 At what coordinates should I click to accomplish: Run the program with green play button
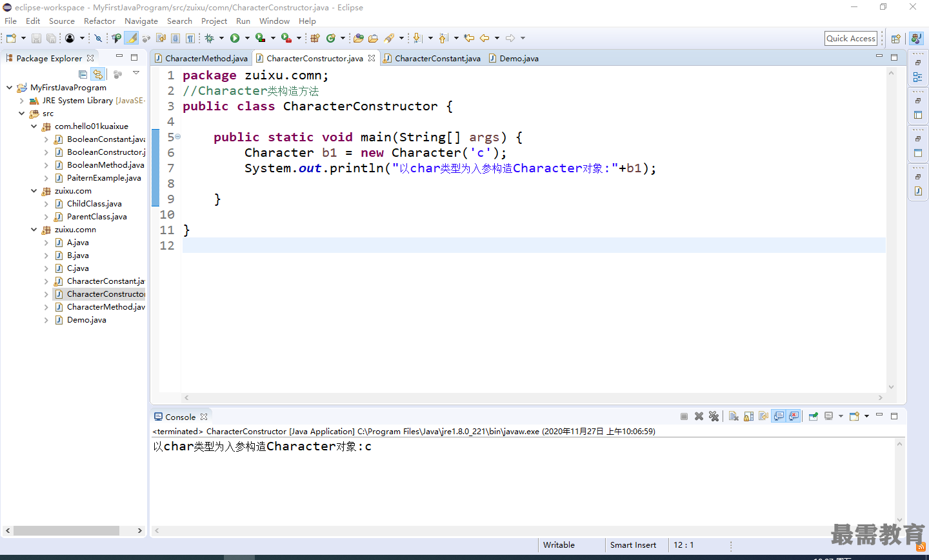(x=235, y=39)
